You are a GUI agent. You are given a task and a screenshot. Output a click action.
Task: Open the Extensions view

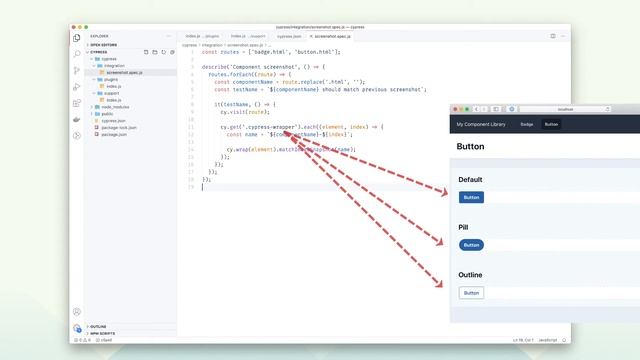(77, 103)
